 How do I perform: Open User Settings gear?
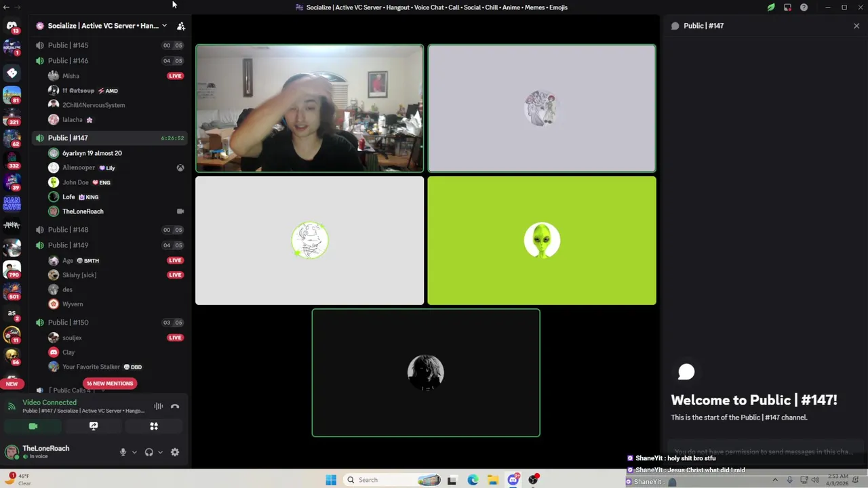point(175,452)
